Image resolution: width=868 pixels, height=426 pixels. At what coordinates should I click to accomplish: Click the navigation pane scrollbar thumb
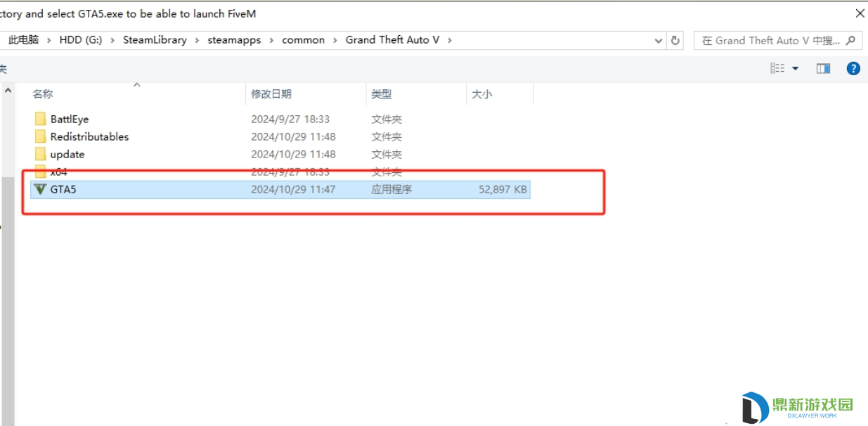click(8, 300)
